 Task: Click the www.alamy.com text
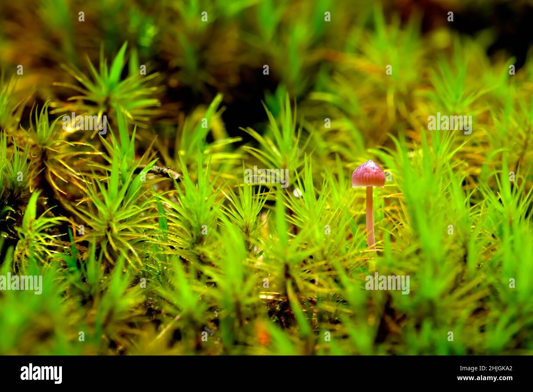[x=485, y=378]
